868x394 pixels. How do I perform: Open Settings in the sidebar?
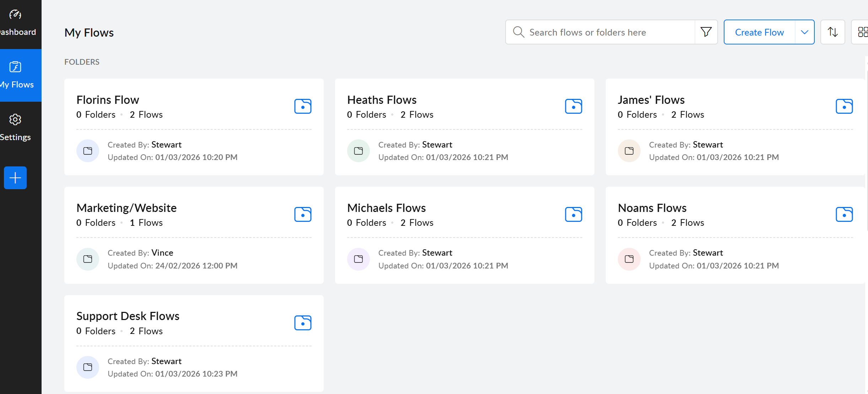click(15, 127)
